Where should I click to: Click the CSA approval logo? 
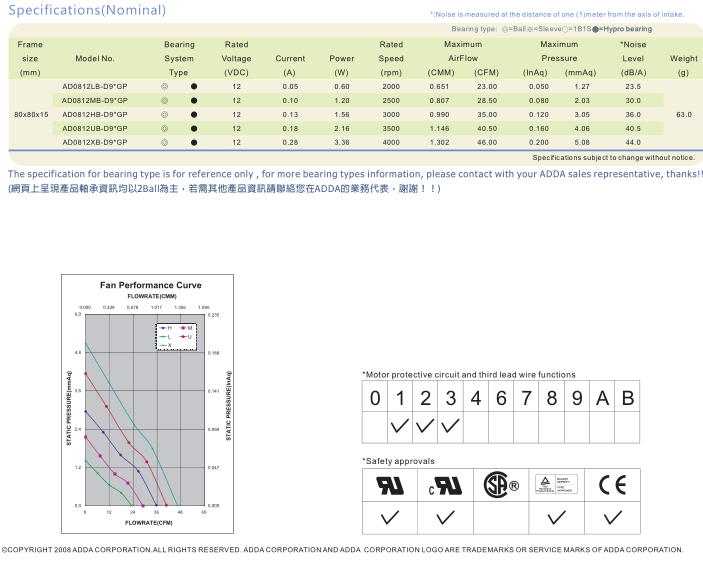point(501,485)
